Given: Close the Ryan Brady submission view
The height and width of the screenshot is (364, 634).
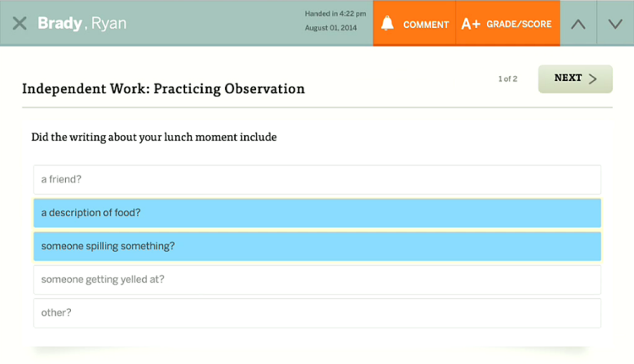Looking at the screenshot, I should [x=19, y=24].
